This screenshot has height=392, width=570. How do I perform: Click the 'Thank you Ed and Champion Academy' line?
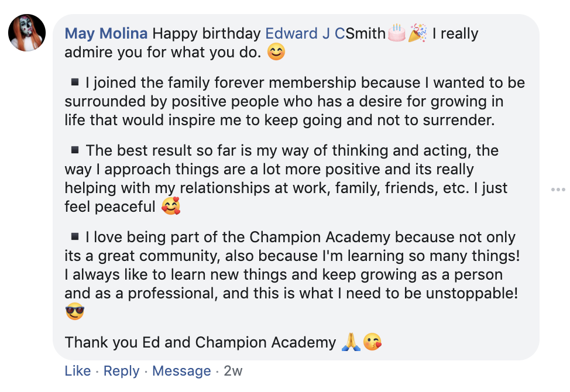[200, 342]
